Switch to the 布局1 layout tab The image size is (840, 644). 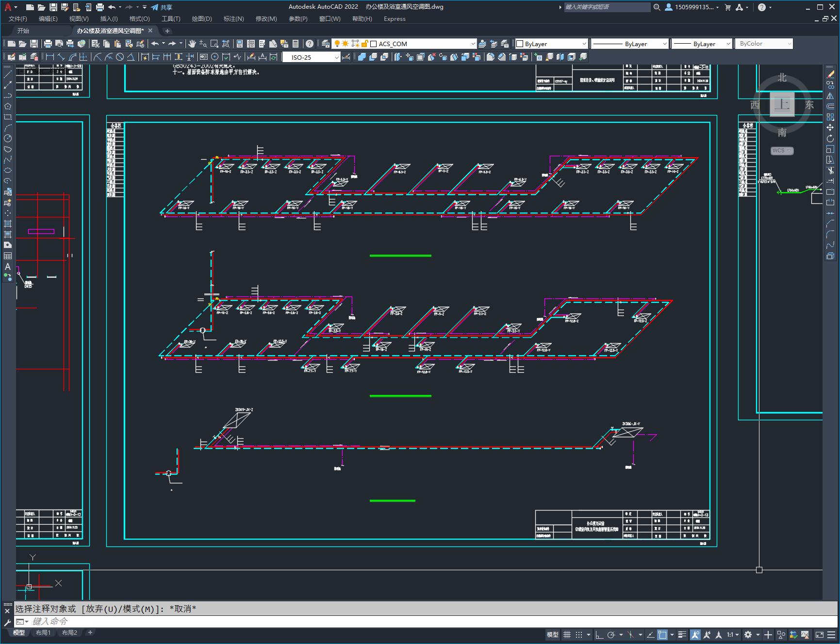point(43,632)
